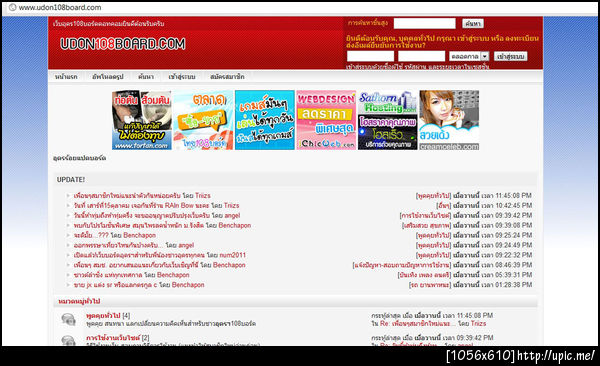Open the ตลาด ซื้อ-ขาย banner ad

coord(203,120)
